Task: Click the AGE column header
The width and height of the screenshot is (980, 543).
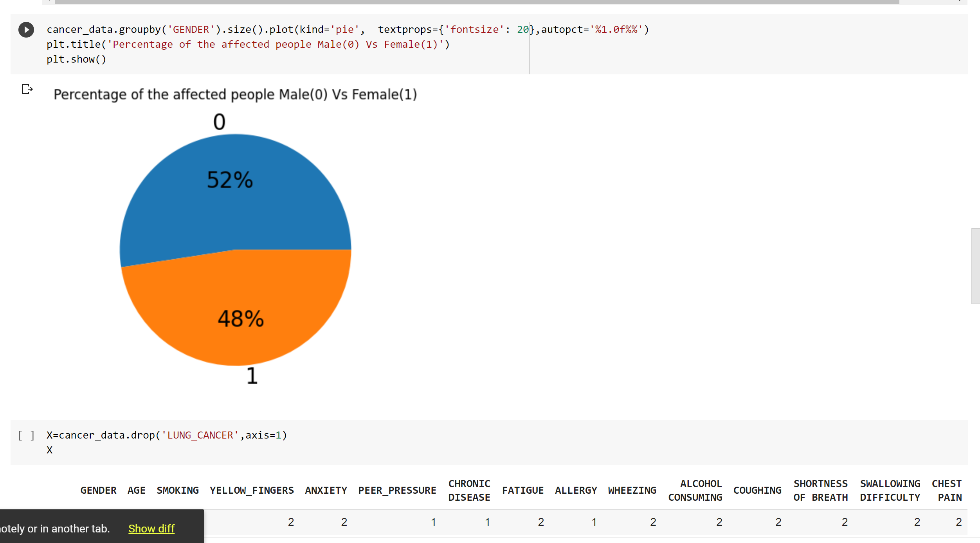Action: tap(136, 490)
